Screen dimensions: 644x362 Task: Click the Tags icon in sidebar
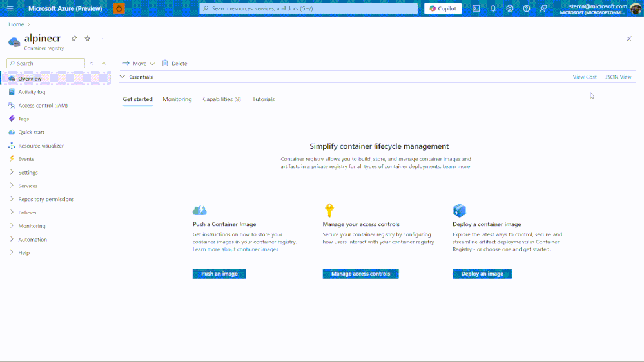[x=12, y=119]
